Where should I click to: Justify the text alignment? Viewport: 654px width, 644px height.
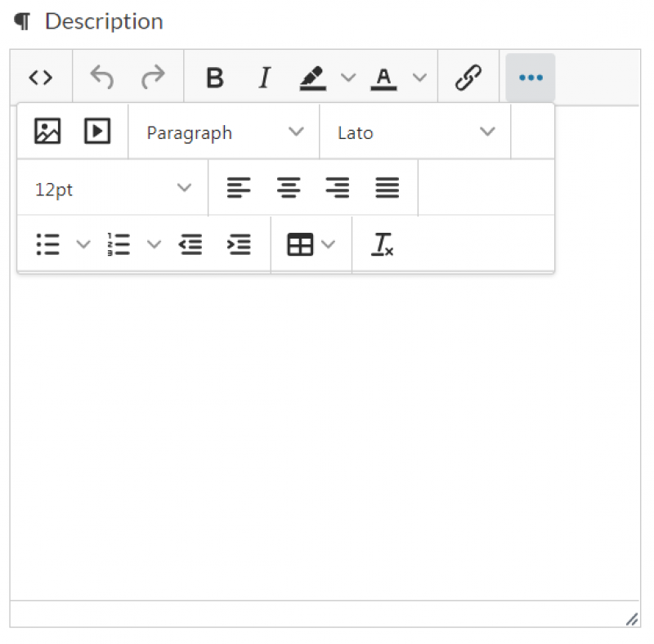coord(387,189)
